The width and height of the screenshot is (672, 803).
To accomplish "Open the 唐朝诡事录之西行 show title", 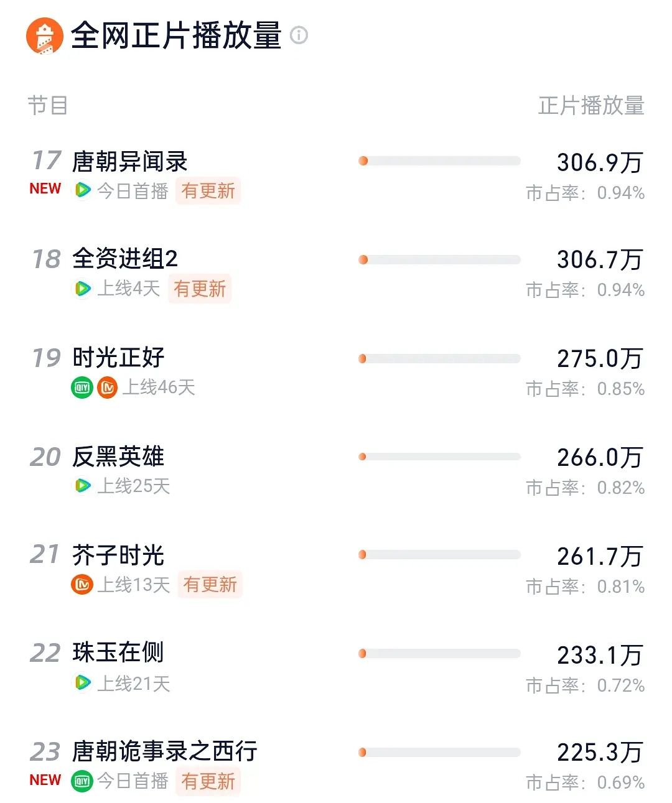I will tap(165, 751).
